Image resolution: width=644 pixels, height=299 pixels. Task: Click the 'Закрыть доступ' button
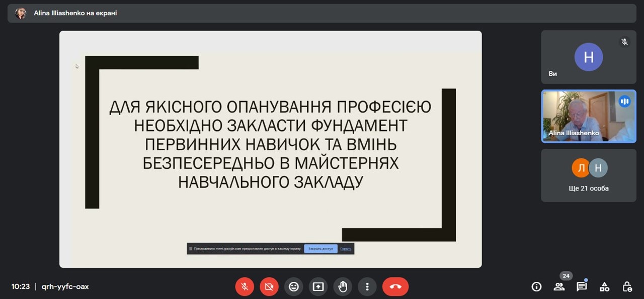click(320, 249)
